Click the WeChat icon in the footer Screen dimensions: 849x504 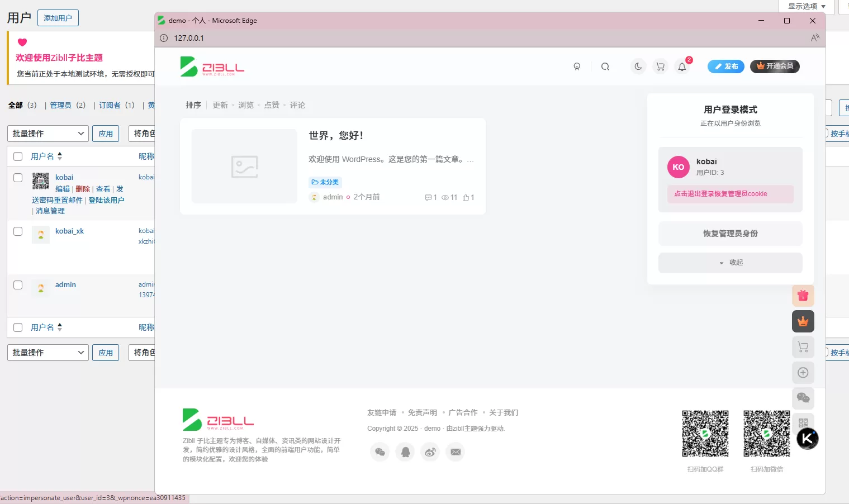point(380,451)
